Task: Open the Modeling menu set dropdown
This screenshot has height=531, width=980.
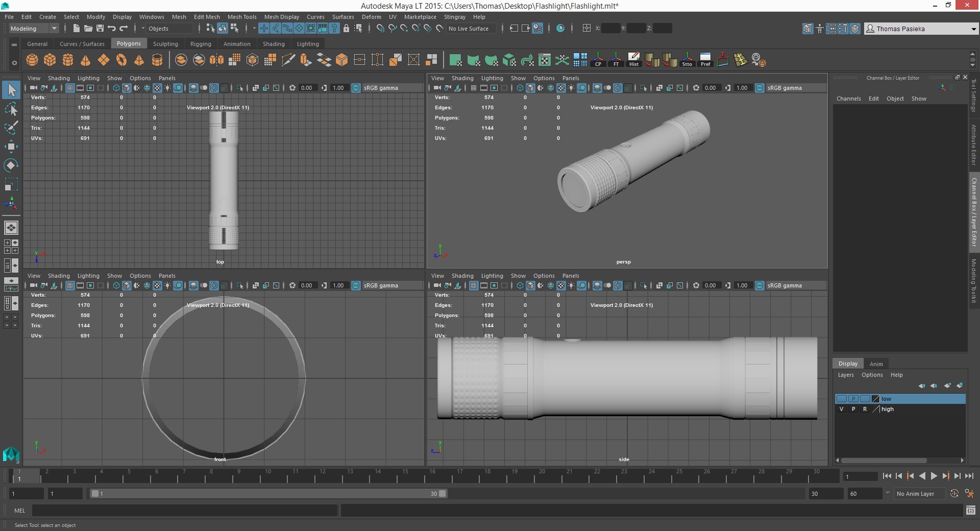Action: [x=34, y=29]
